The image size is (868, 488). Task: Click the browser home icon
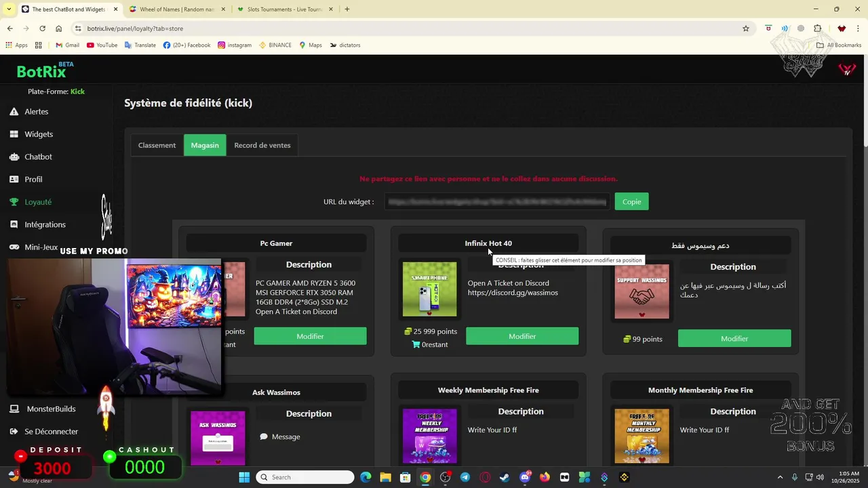(59, 28)
